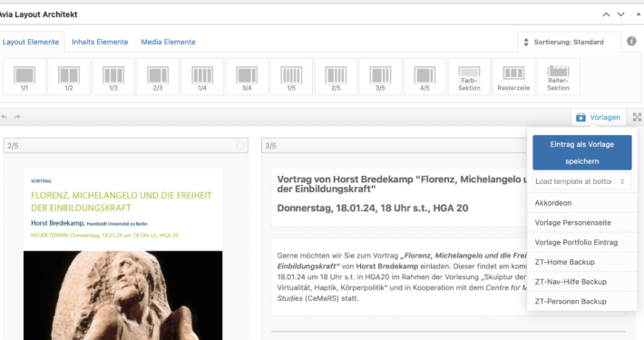Add a Reiter-Sektion element
The image size is (644, 340).
click(558, 77)
